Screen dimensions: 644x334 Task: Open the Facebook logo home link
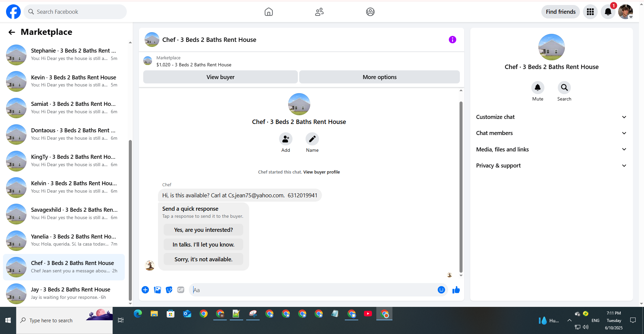(13, 12)
